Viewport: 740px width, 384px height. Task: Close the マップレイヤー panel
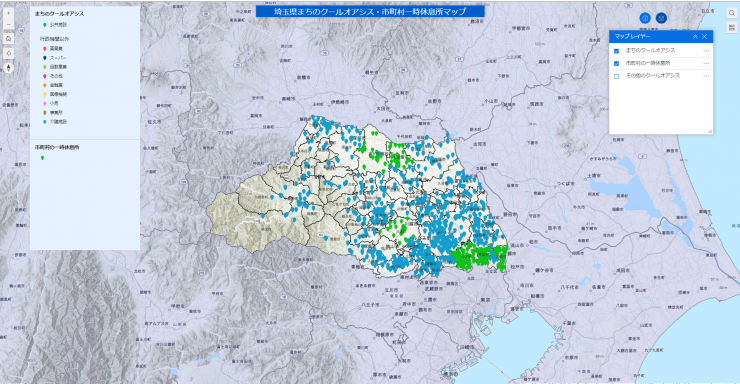(705, 36)
